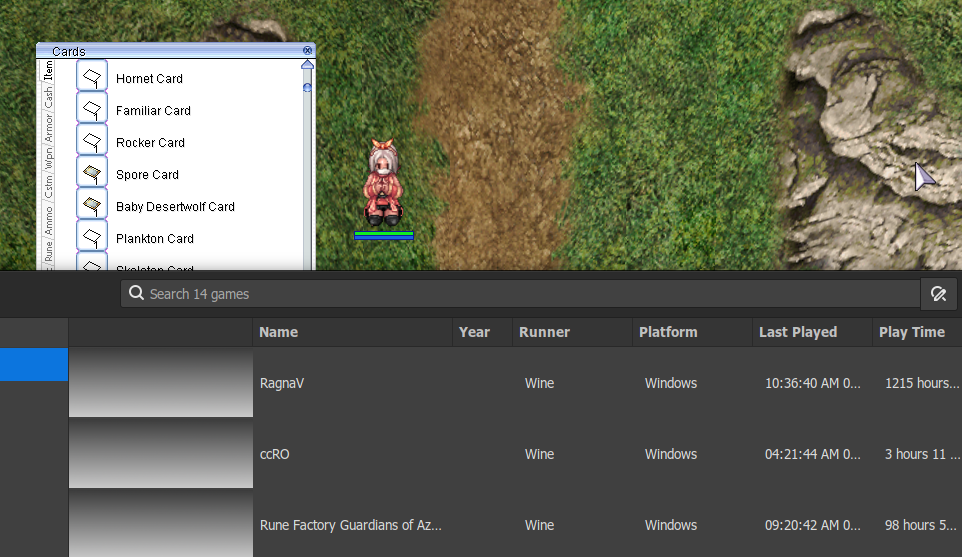Click the Plankton Card icon
This screenshot has height=557, width=962.
coord(92,237)
